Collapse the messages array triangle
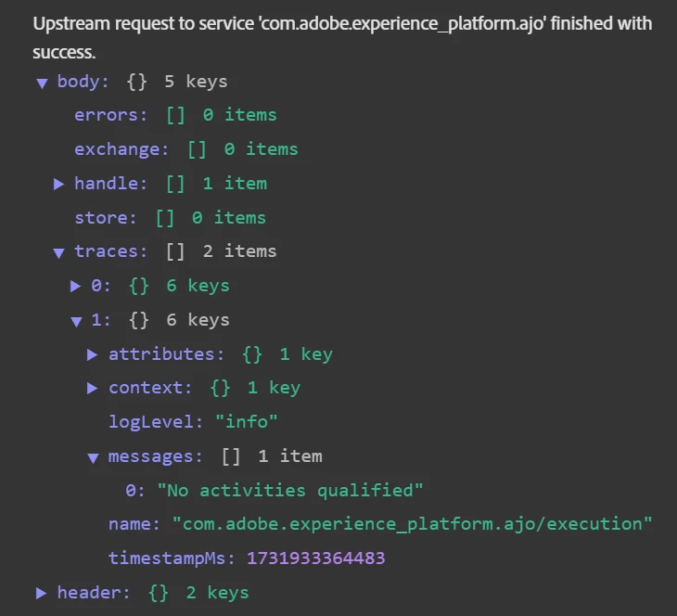677x616 pixels. [x=94, y=458]
